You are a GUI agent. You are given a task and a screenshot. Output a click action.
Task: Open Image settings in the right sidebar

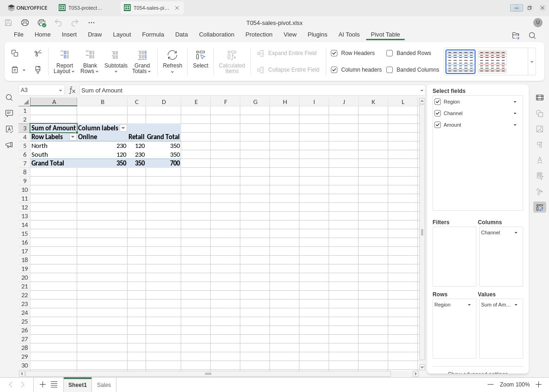point(540,129)
